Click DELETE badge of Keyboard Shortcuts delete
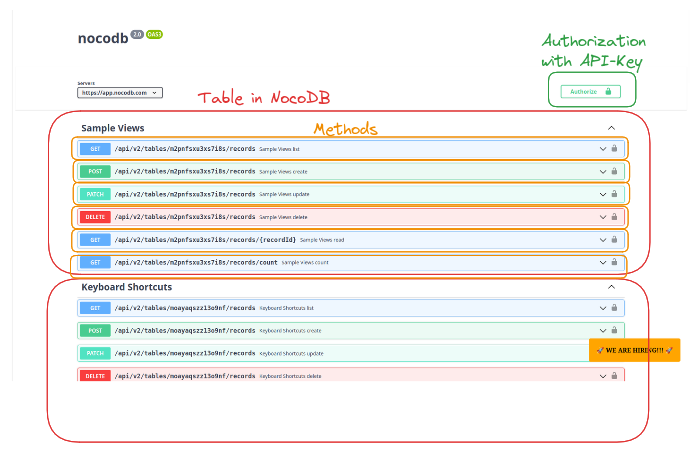Screen dimensions: 699x452 95,376
